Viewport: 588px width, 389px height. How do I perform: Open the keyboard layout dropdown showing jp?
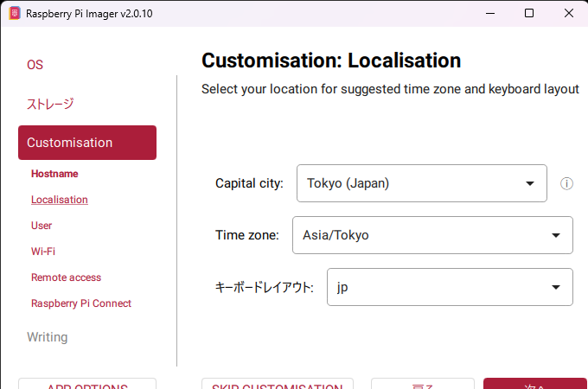coord(450,287)
